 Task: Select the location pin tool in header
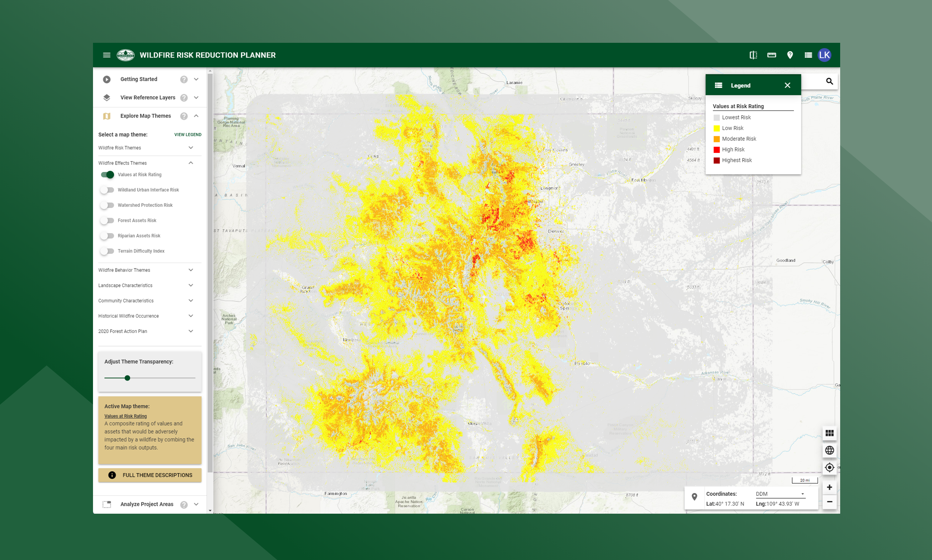click(790, 55)
